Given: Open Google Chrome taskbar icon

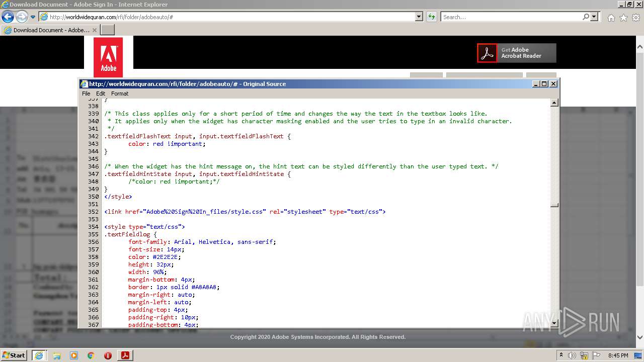Looking at the screenshot, I should point(91,355).
